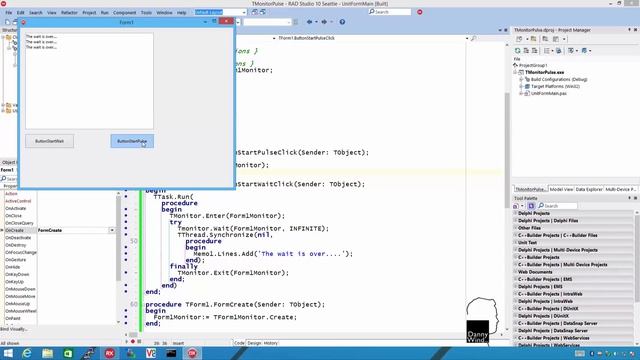Click the editor search magnifier icon
Viewport: 640px width, 360px height.
click(473, 38)
